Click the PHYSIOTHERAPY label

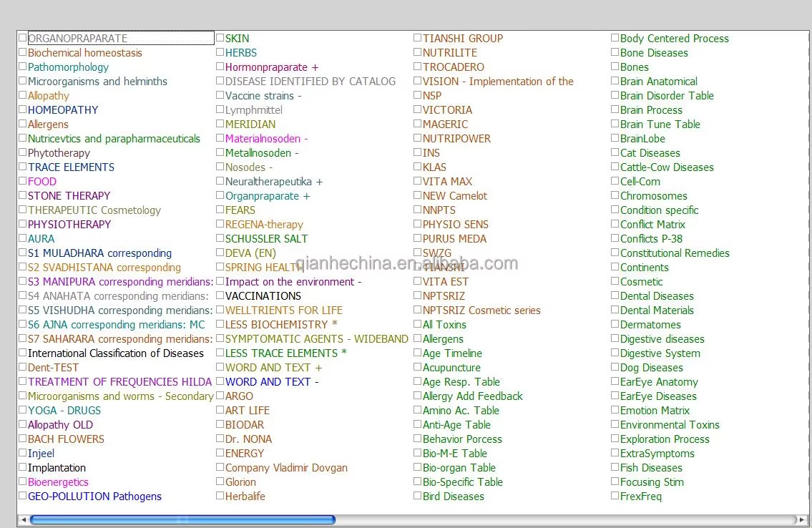coord(69,224)
